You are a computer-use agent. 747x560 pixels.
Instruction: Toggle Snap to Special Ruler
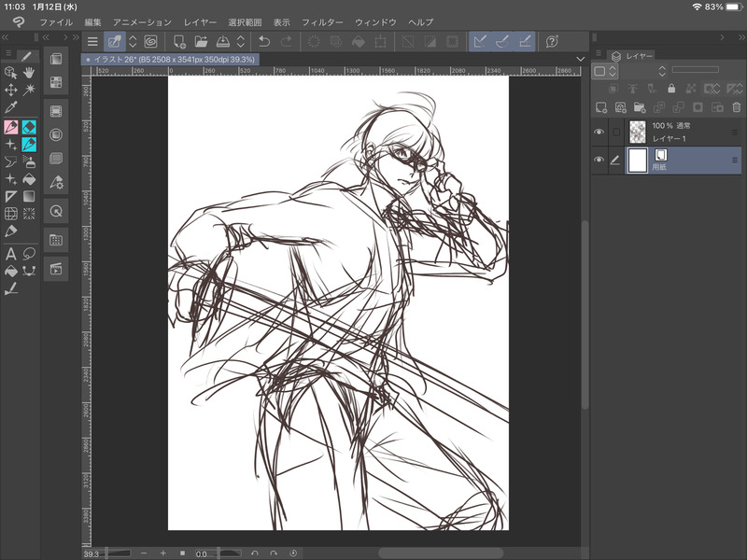coord(502,41)
